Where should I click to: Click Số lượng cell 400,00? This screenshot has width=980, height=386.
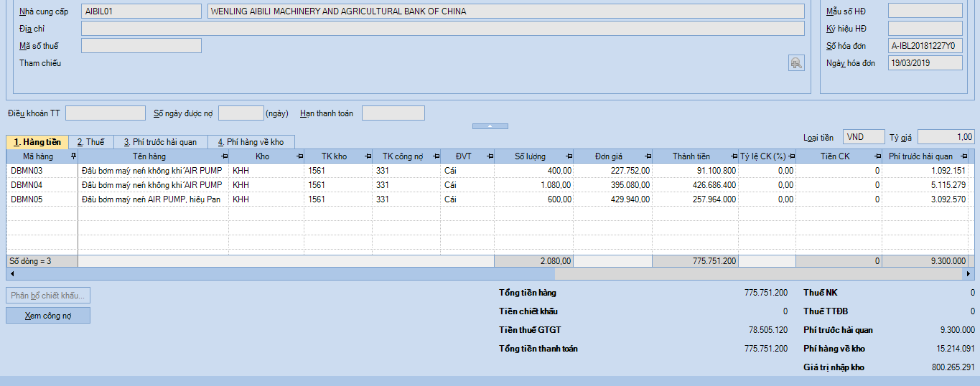[x=534, y=171]
